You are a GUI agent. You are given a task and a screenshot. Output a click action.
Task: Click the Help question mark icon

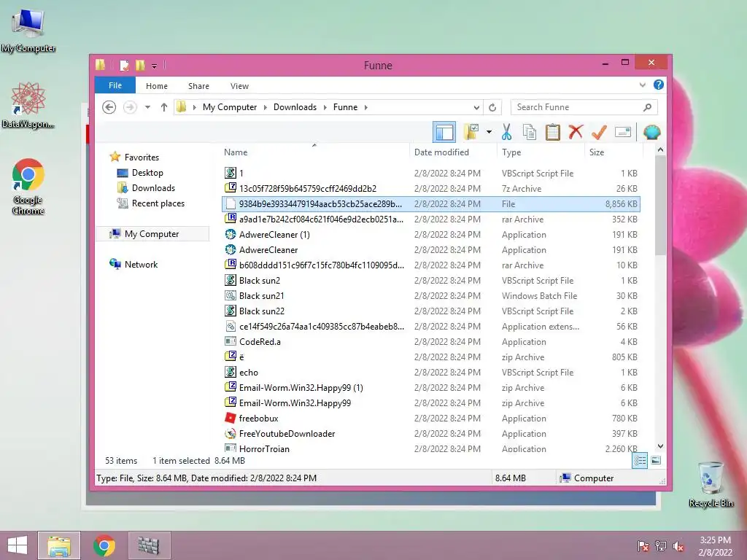point(659,85)
